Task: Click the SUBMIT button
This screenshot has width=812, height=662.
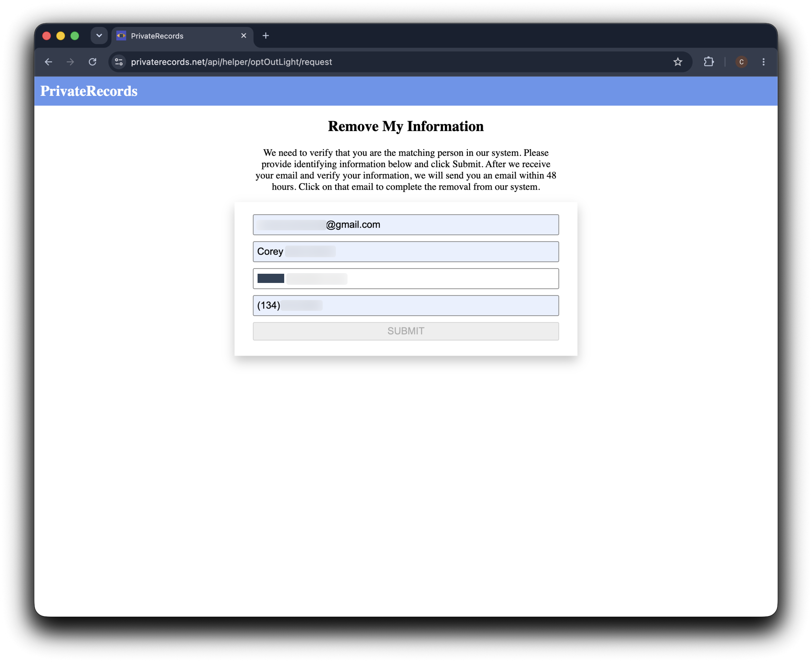Action: (x=406, y=331)
